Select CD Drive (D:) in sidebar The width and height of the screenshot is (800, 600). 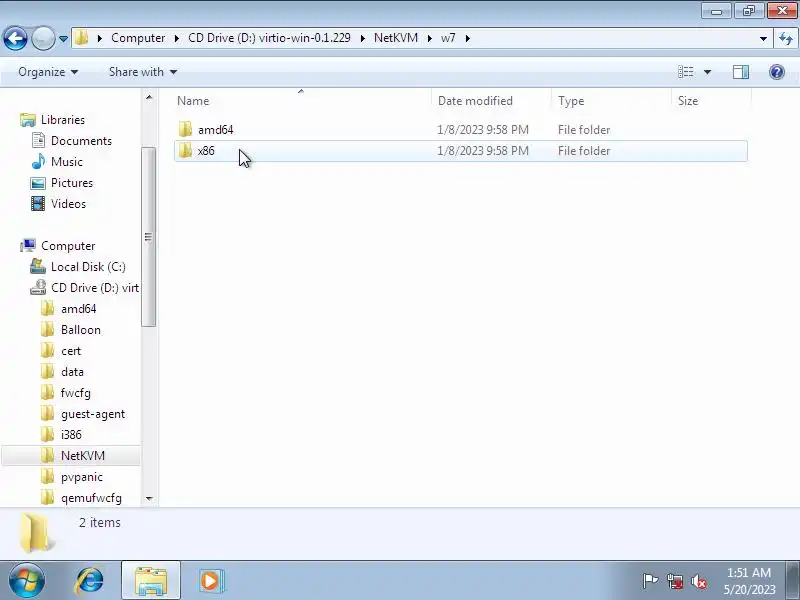click(94, 288)
